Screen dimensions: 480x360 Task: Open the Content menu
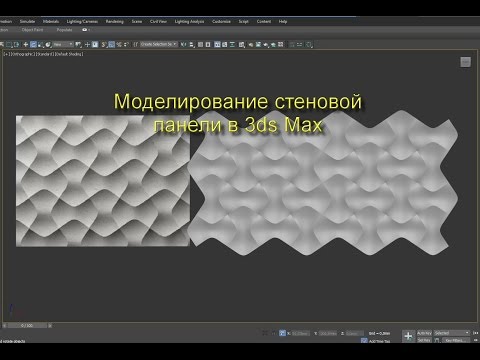pos(264,21)
